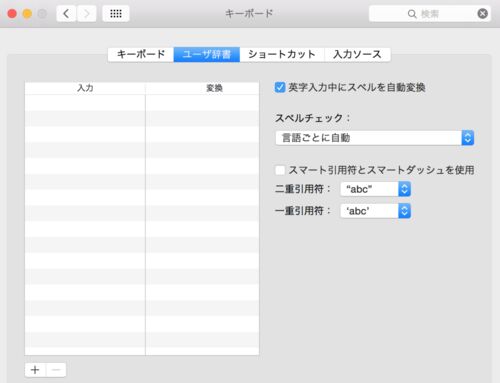Click the yellow minimize window button

(x=27, y=14)
